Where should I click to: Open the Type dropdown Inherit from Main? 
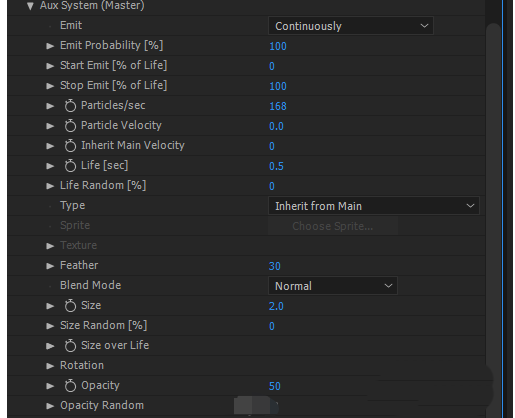pyautogui.click(x=374, y=206)
